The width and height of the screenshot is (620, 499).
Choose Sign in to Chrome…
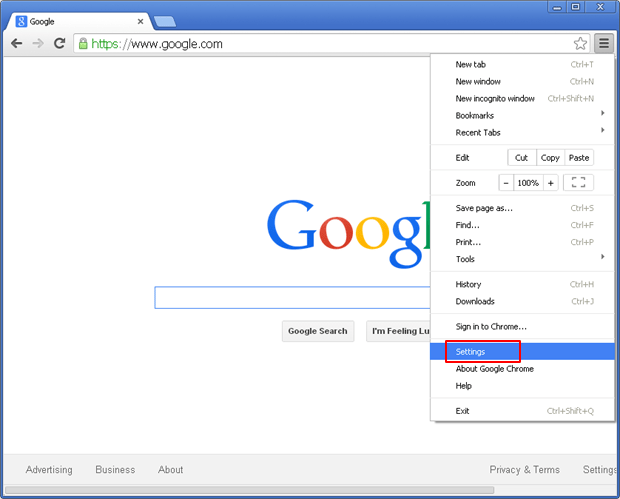(523, 327)
